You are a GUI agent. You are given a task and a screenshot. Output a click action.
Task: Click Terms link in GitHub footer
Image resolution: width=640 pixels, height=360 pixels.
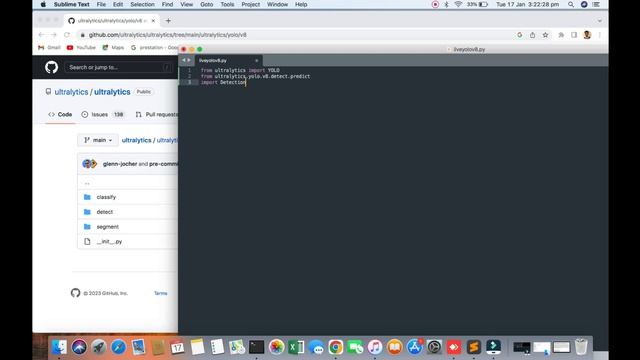[160, 293]
